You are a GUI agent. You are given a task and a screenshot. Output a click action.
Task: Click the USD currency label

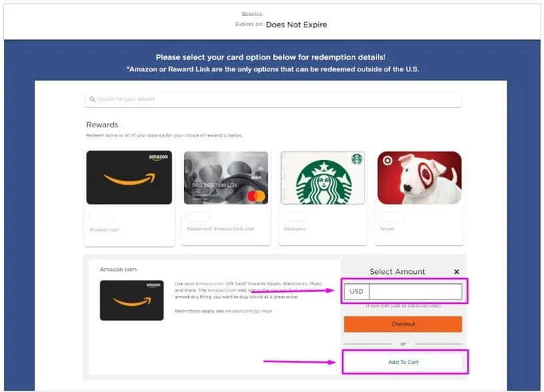pos(356,291)
